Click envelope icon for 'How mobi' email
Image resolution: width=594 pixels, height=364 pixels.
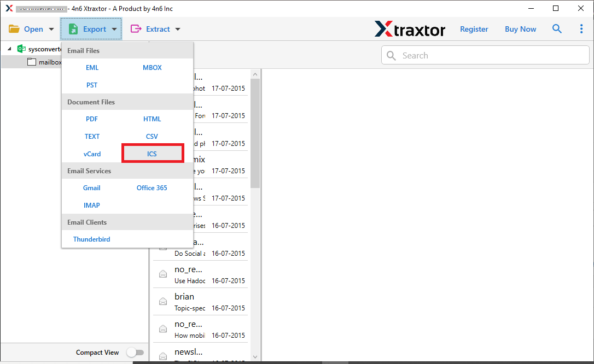(163, 329)
